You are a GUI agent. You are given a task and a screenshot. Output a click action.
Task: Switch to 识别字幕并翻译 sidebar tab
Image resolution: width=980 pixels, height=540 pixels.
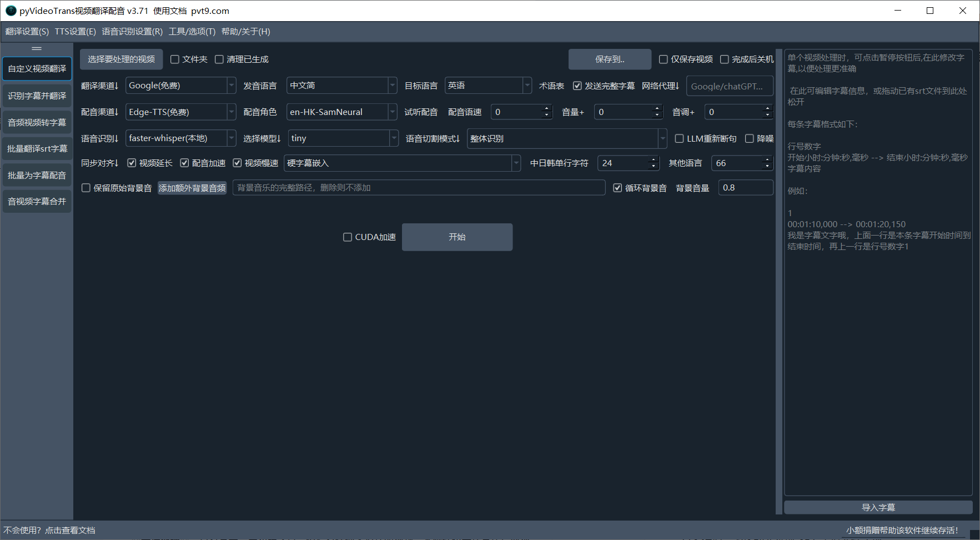click(x=37, y=96)
